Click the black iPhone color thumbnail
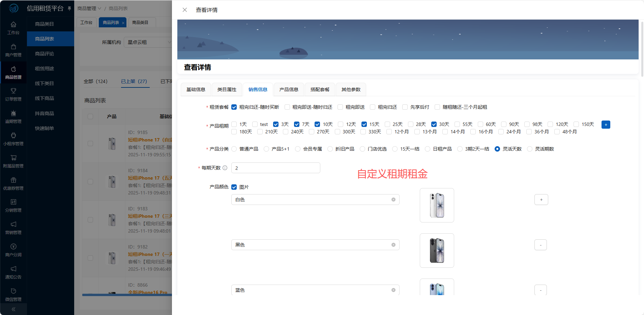Viewport: 644px width, 315px height. pos(437,251)
